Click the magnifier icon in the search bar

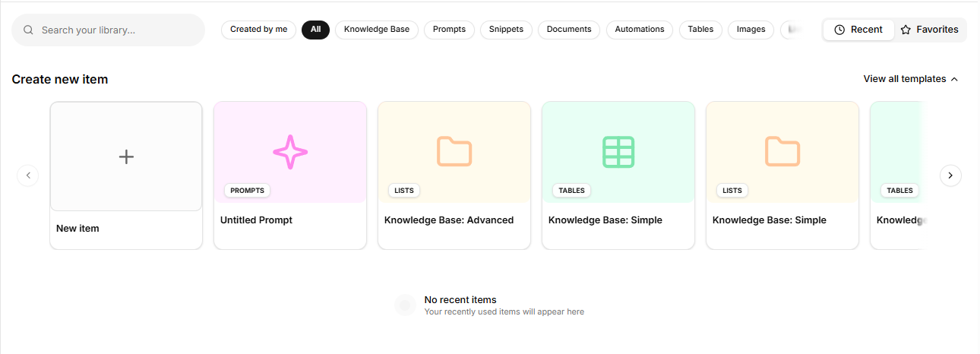[x=29, y=30]
